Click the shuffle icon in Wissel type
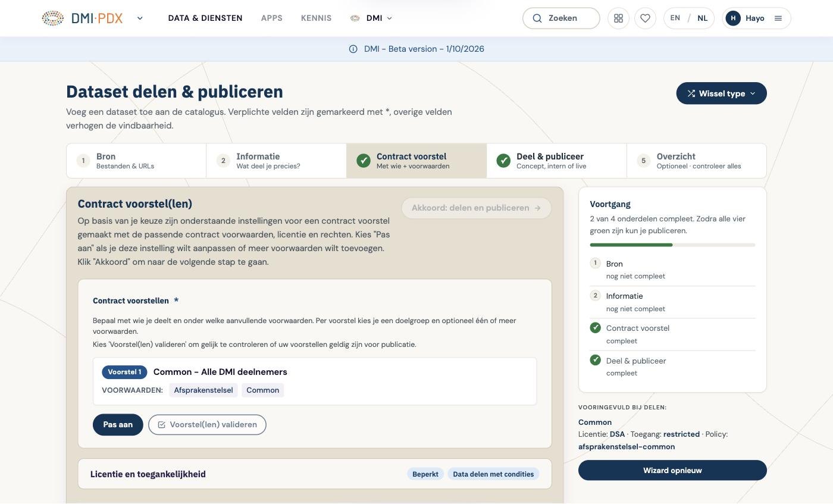The height and width of the screenshot is (504, 833). [691, 93]
